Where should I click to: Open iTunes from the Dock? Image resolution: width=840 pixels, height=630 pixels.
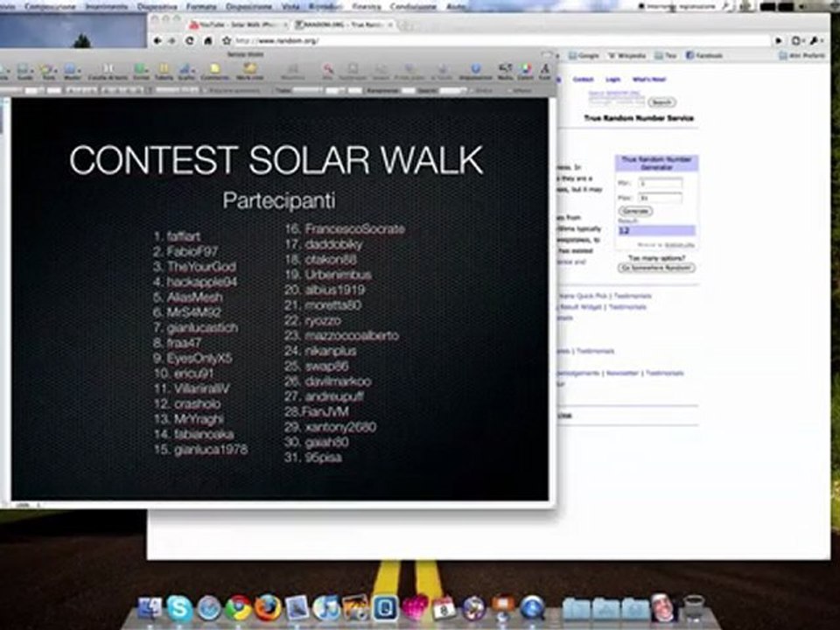326,609
